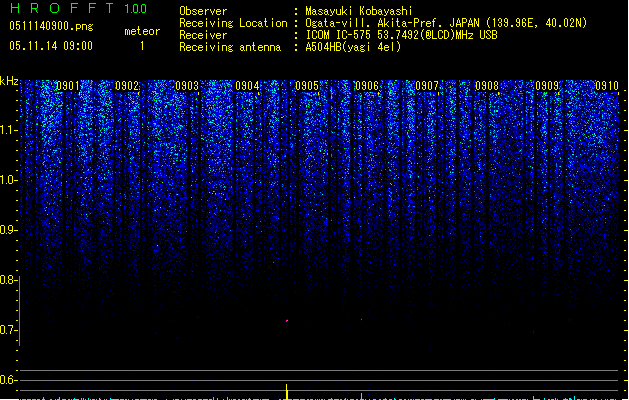The image size is (629, 400).
Task: Click the 0901 time marker
Action: pos(68,86)
